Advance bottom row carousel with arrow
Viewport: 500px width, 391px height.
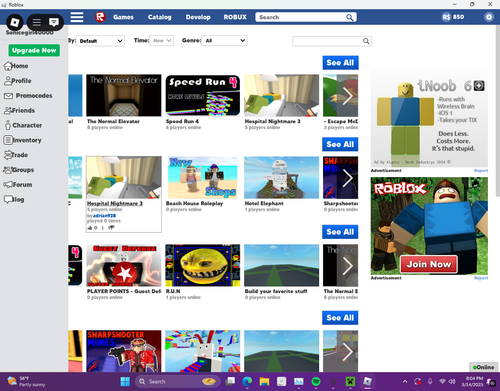pyautogui.click(x=347, y=351)
